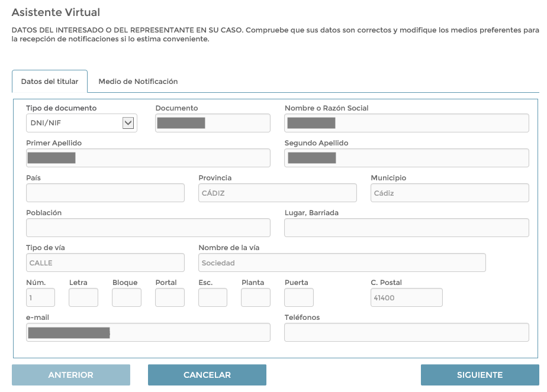Open the Tipo de documento dropdown
Screen dimensions: 547x392
click(x=82, y=123)
